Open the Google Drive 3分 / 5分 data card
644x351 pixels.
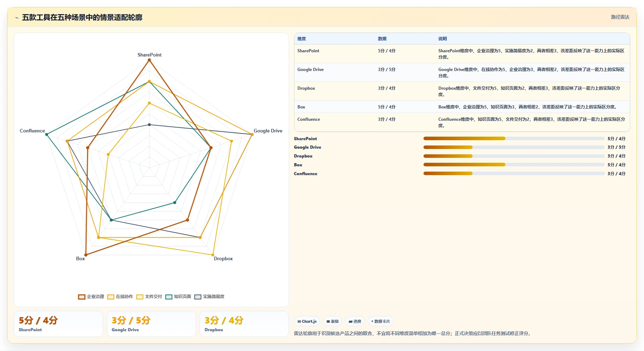pyautogui.click(x=151, y=324)
